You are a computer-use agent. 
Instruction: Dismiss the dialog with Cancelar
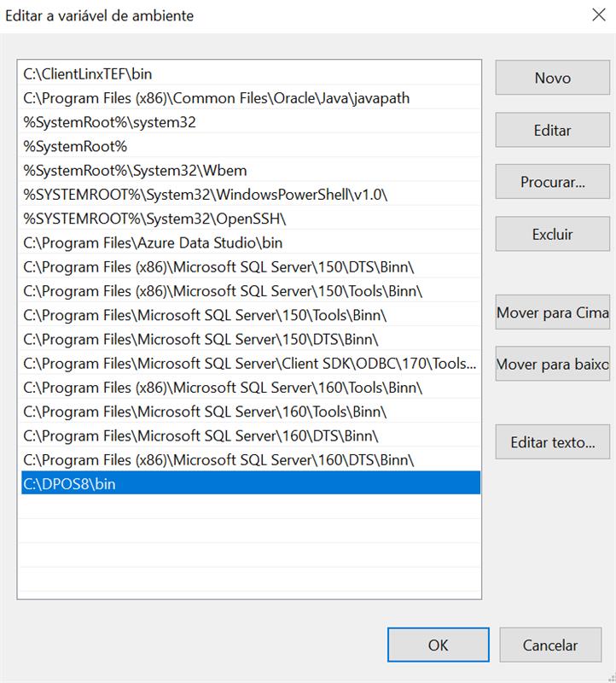coord(550,645)
